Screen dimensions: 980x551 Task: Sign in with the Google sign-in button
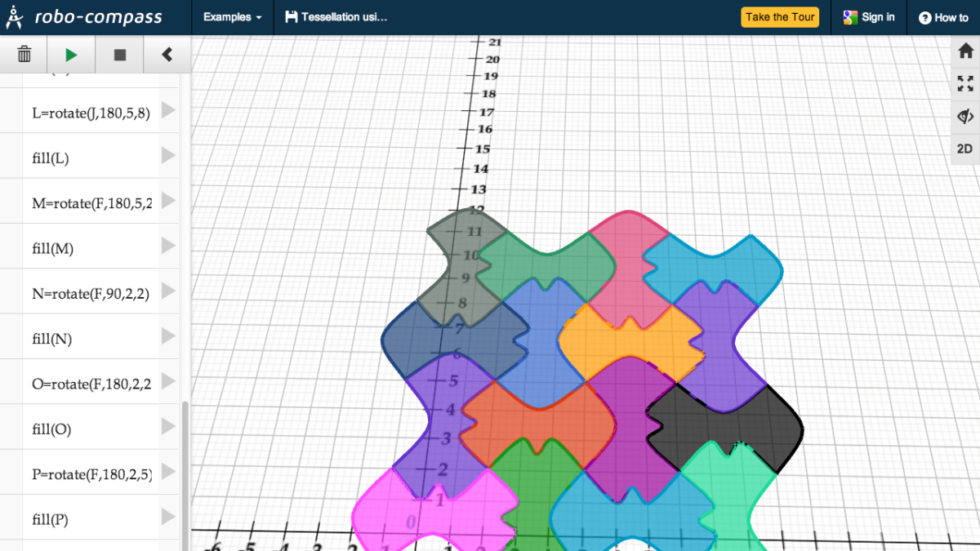click(868, 16)
